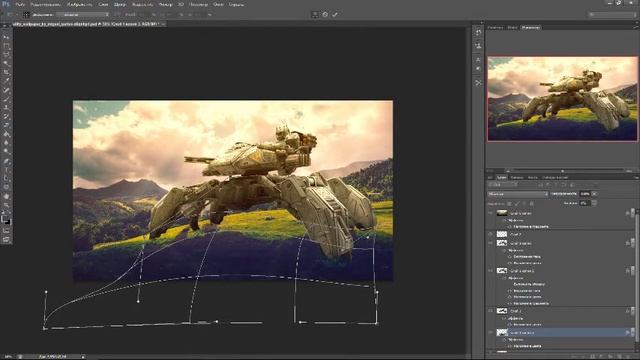Select the Crop tool
This screenshot has height=360, width=640.
[6, 72]
